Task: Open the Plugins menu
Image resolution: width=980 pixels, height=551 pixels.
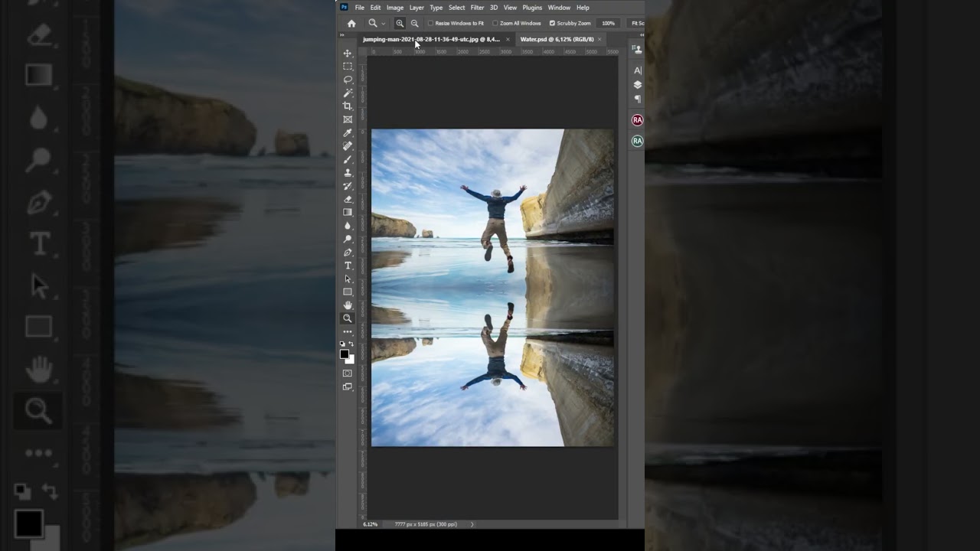Action: point(532,8)
